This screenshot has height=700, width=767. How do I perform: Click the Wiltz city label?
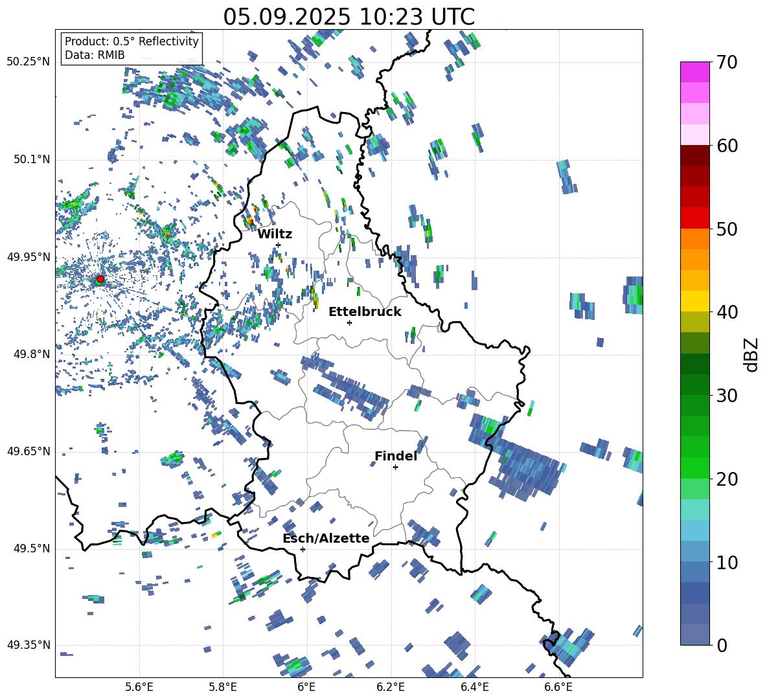pos(275,234)
